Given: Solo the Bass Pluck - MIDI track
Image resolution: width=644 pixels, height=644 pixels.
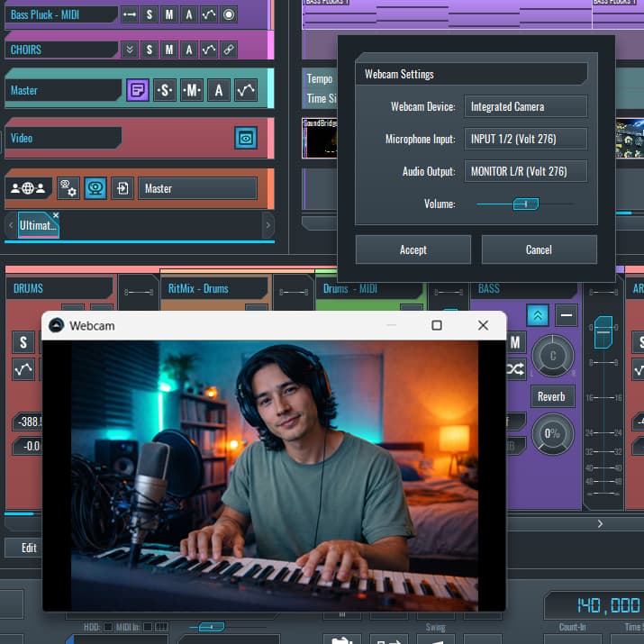Looking at the screenshot, I should 150,14.
